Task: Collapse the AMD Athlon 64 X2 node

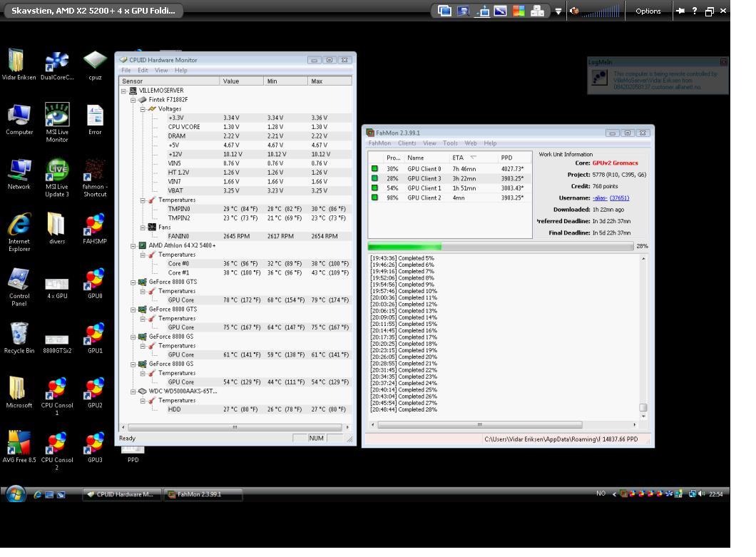Action: tap(133, 245)
